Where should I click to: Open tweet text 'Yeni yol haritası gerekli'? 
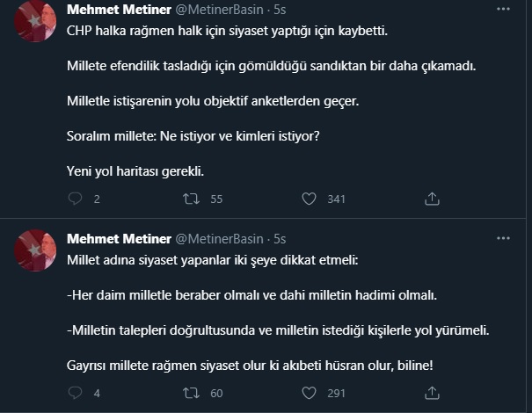click(x=135, y=170)
